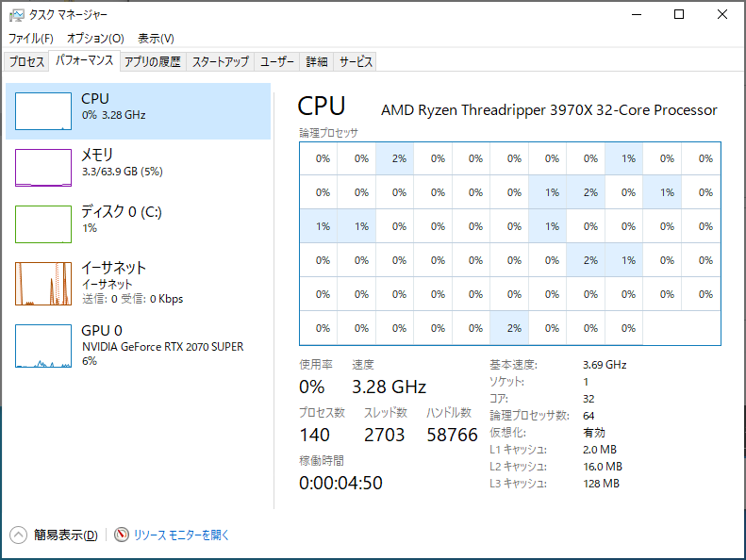This screenshot has width=746, height=560.
Task: Click the リソース モニターを開く link
Action: [x=182, y=535]
